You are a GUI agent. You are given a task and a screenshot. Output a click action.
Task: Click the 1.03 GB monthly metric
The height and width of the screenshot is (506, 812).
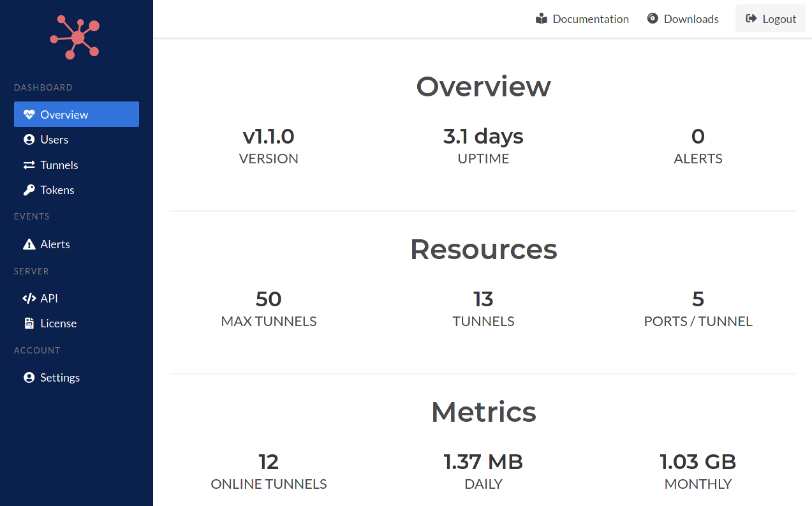pos(698,461)
